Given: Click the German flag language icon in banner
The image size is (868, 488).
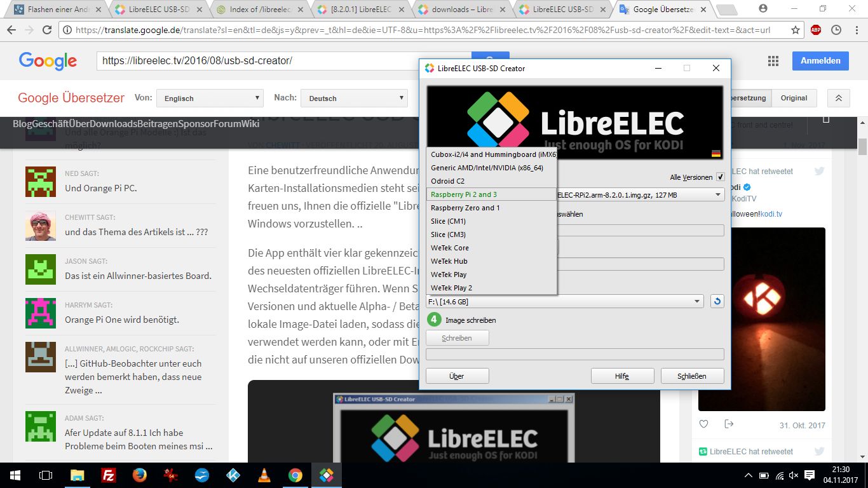Looking at the screenshot, I should click(716, 153).
